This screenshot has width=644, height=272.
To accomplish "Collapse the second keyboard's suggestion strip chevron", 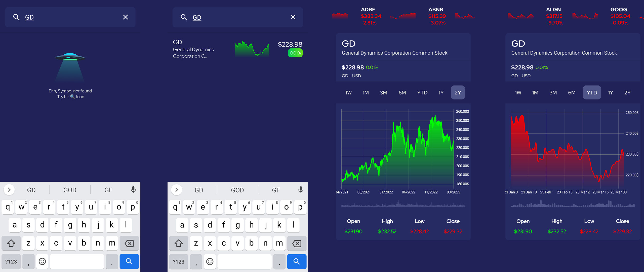I will click(x=177, y=190).
